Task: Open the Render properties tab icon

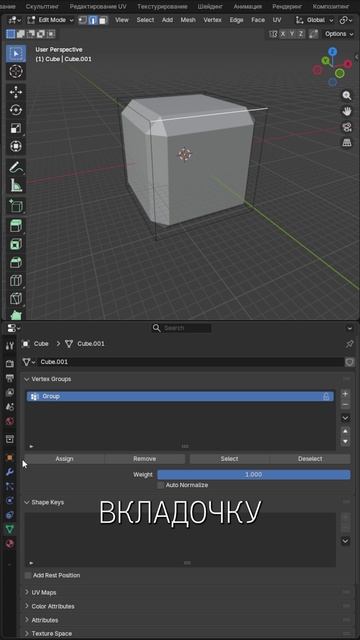Action: point(9,364)
